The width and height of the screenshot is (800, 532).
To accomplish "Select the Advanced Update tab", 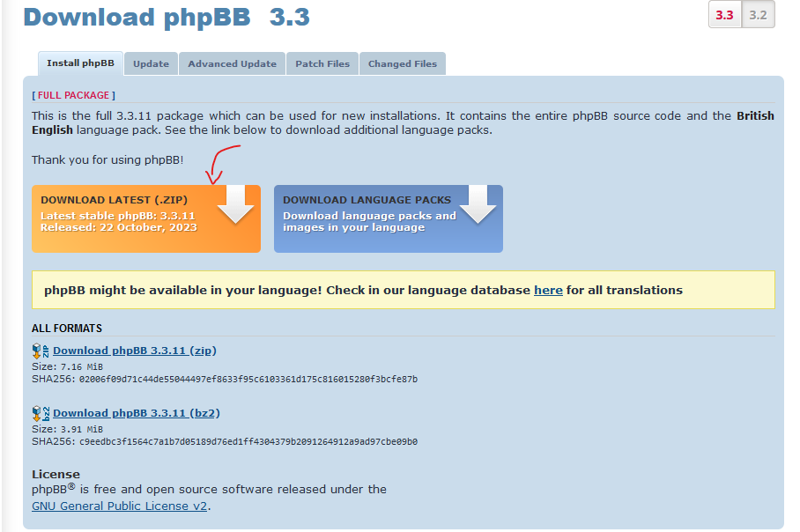I will (x=232, y=63).
